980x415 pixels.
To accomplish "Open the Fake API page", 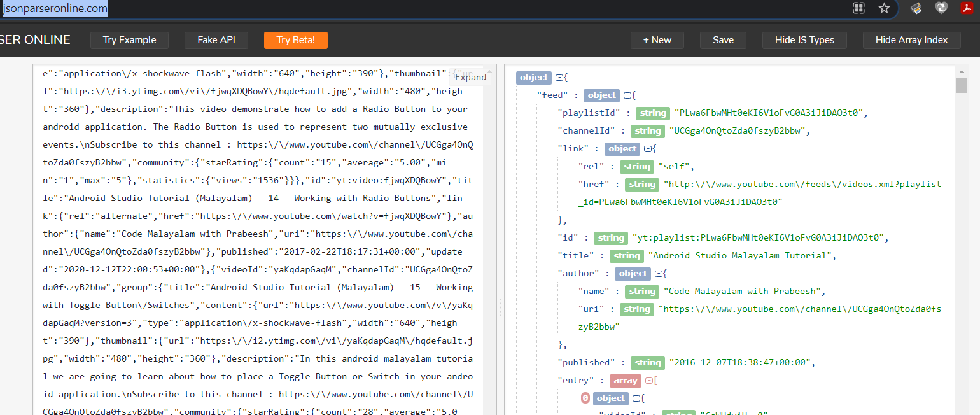I will 216,40.
